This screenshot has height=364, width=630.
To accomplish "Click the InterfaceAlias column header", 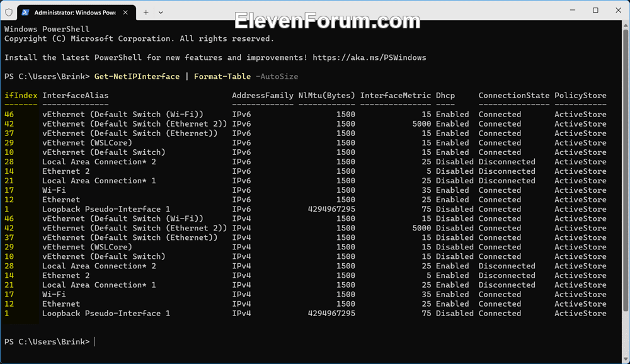I will click(x=76, y=95).
